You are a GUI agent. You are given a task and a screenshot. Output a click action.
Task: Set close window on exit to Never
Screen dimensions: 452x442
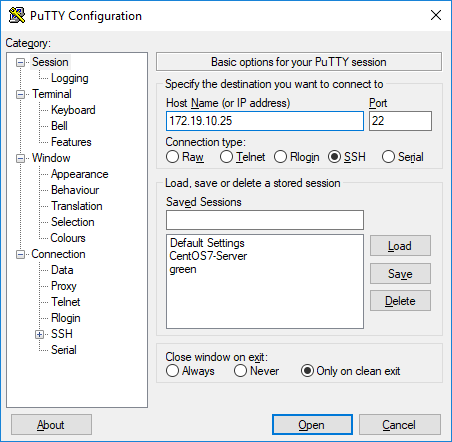click(x=240, y=371)
